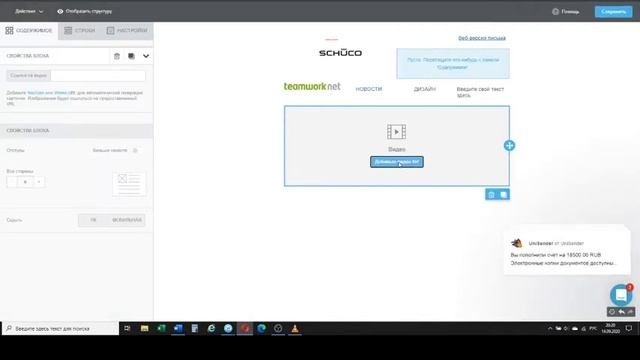Increase padding with the plus stepper
This screenshot has width=640, height=360.
coord(39,182)
